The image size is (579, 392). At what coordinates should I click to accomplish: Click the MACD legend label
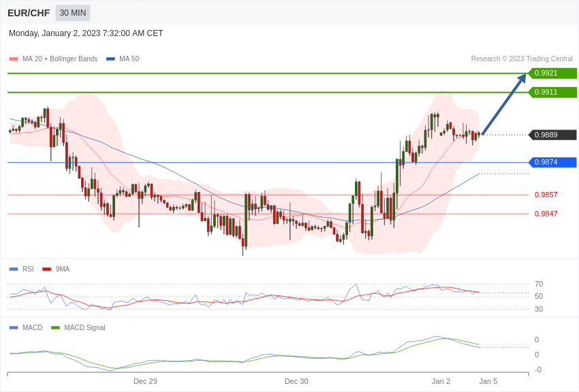33,327
